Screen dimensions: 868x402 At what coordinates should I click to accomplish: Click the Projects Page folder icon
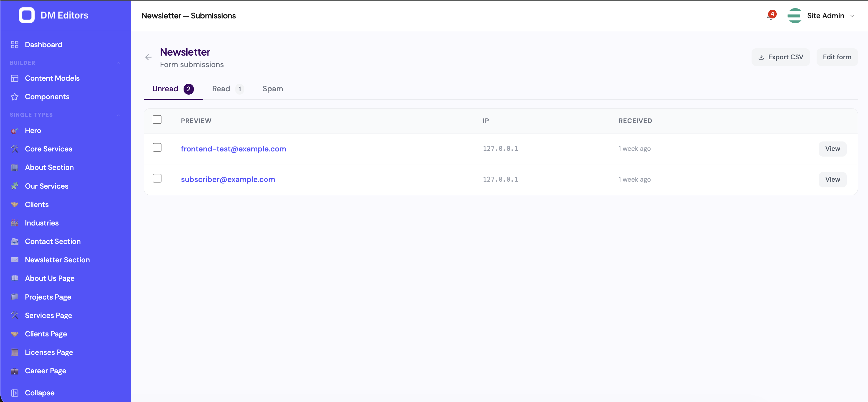pos(15,297)
